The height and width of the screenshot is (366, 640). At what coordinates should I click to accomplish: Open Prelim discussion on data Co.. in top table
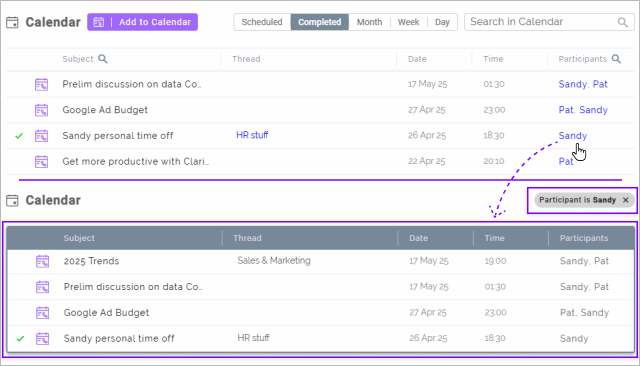(132, 84)
